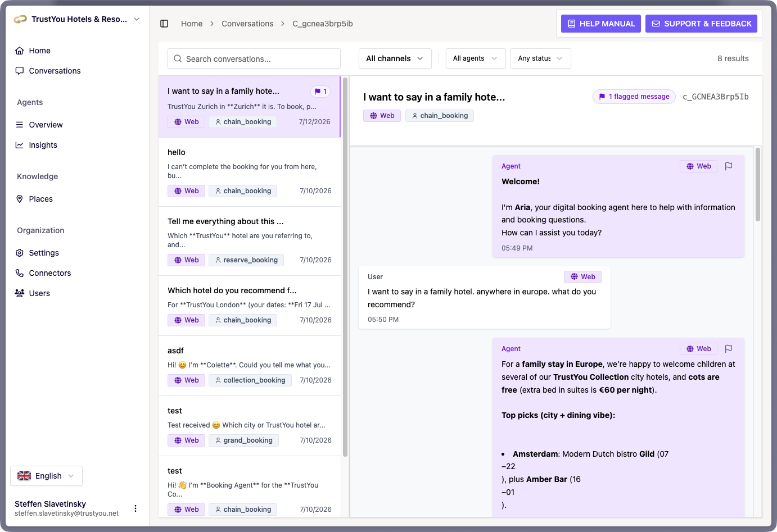Click the message pane scrollbar
777x532 pixels.
[758, 184]
